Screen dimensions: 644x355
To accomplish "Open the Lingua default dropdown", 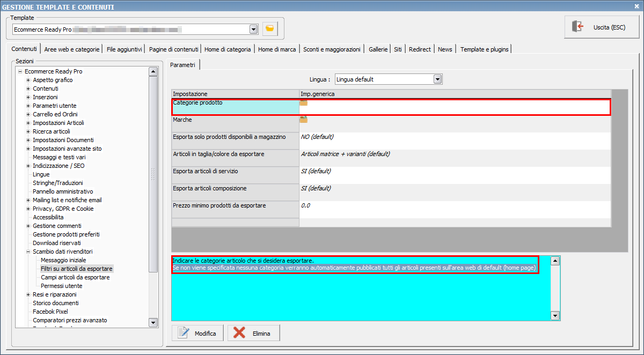I will 437,79.
